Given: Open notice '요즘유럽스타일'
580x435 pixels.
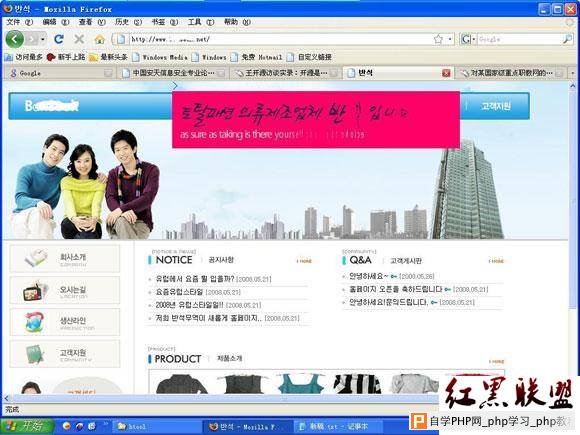Looking at the screenshot, I should tap(179, 292).
